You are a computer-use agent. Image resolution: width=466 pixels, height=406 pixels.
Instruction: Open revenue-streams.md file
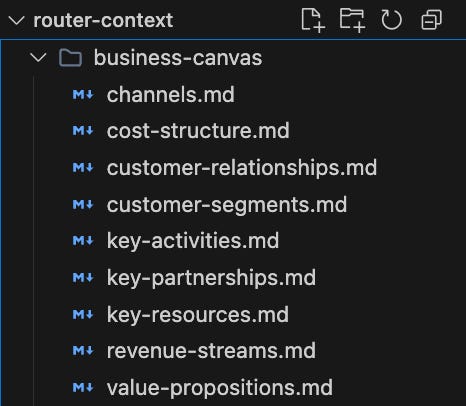point(211,351)
